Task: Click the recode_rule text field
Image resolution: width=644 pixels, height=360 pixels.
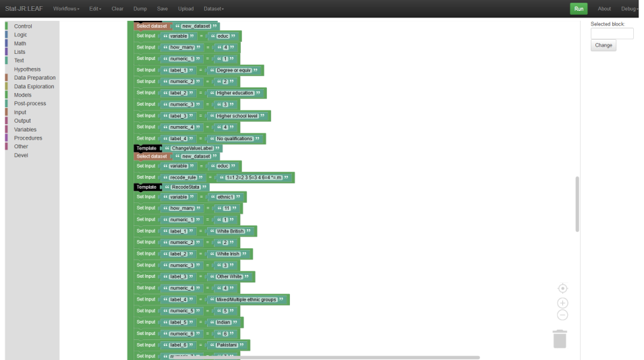Action: pos(183,178)
